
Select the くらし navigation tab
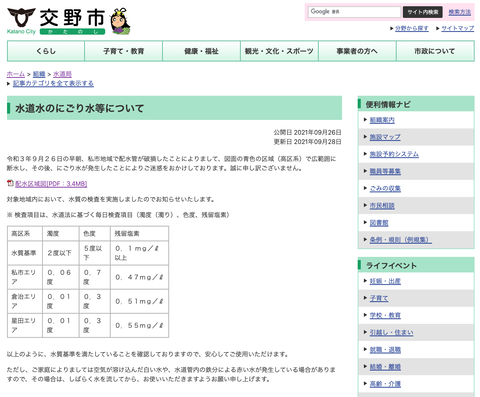tap(46, 51)
